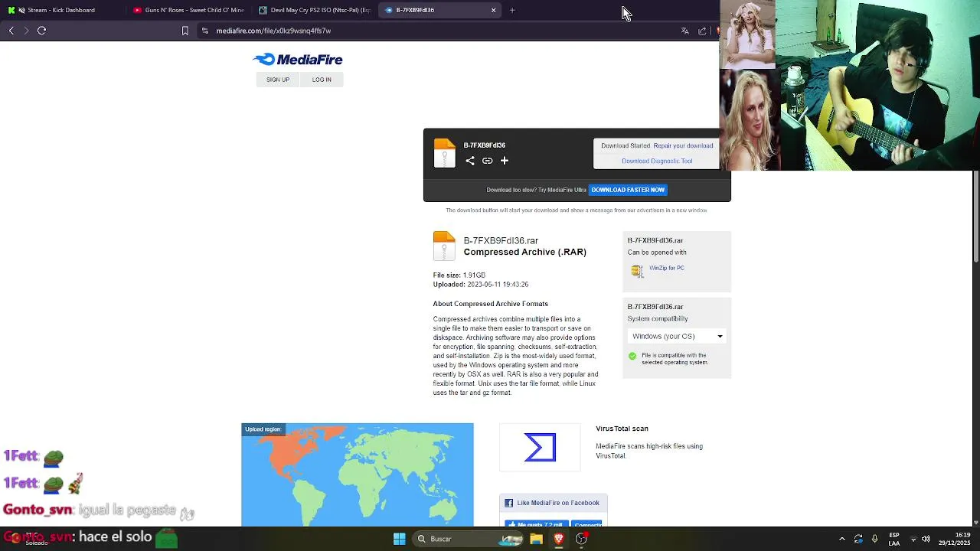Click Repair your download link
980x551 pixels.
[683, 145]
